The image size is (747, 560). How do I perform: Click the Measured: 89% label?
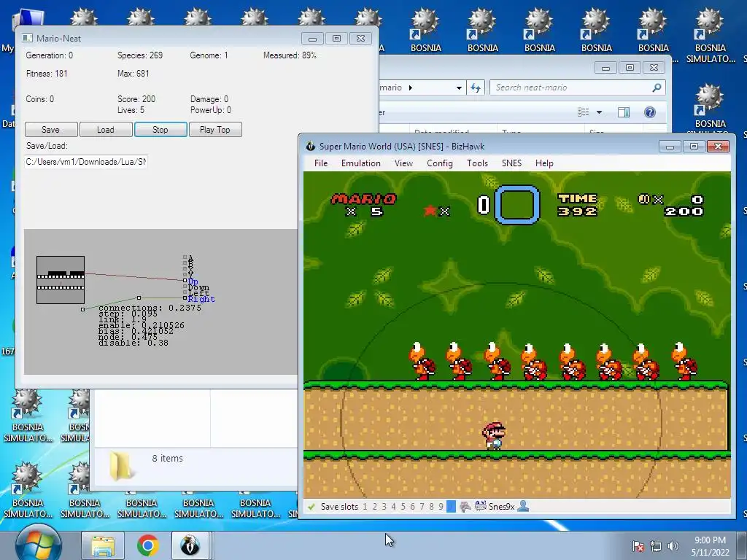(x=290, y=55)
